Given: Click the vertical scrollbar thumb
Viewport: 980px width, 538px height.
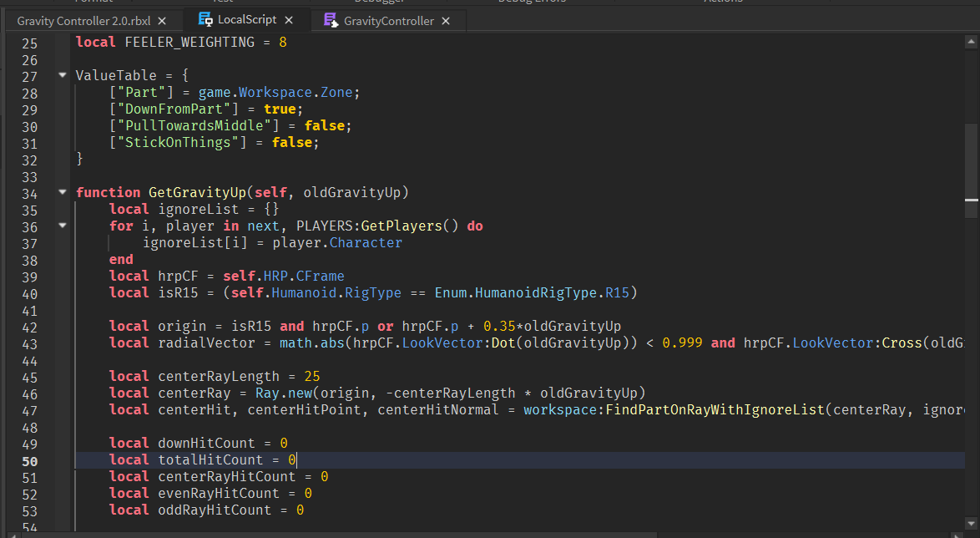Looking at the screenshot, I should (971, 159).
